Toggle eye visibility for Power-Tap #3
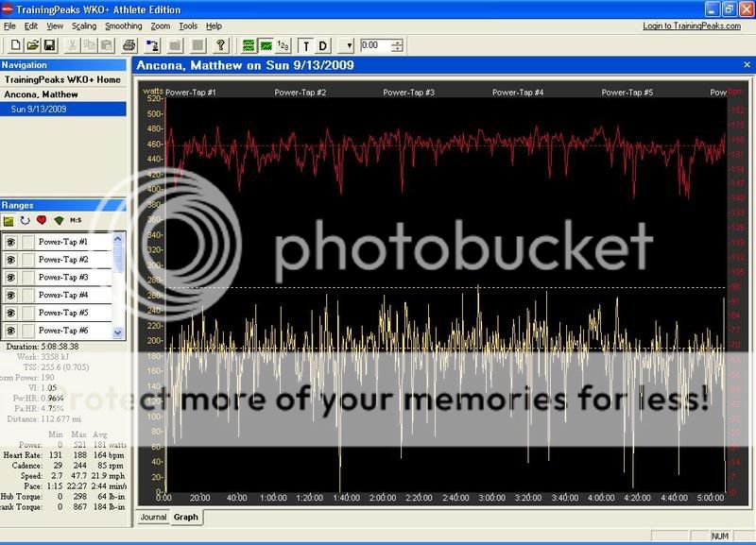The image size is (756, 545). (10, 278)
